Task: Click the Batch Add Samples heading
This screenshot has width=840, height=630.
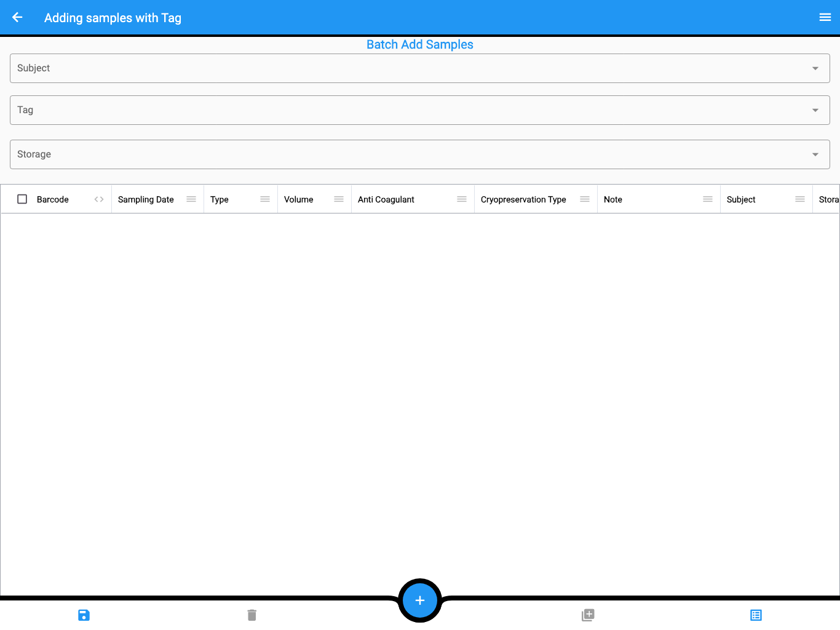Action: (420, 44)
